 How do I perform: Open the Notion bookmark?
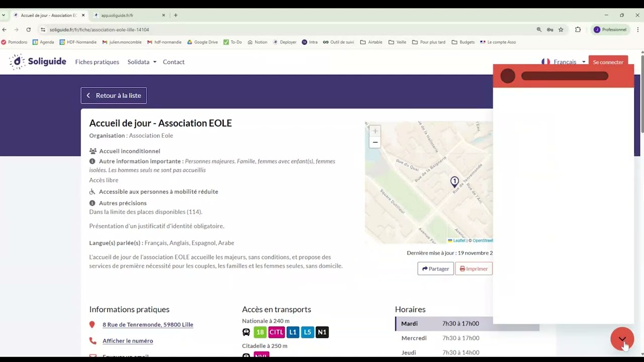[257, 42]
